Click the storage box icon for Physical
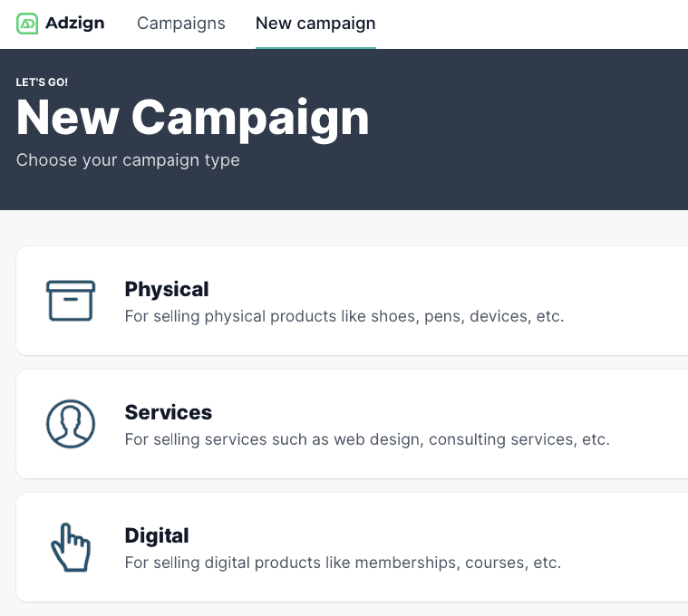Image resolution: width=688 pixels, height=616 pixels. (x=71, y=301)
